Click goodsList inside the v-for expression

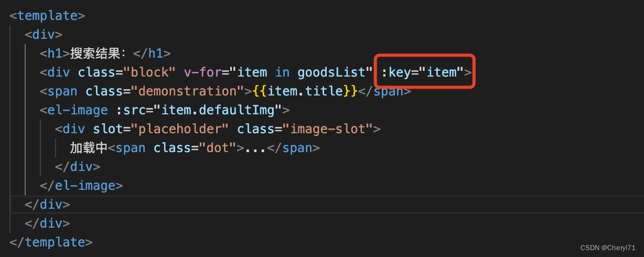coord(331,72)
